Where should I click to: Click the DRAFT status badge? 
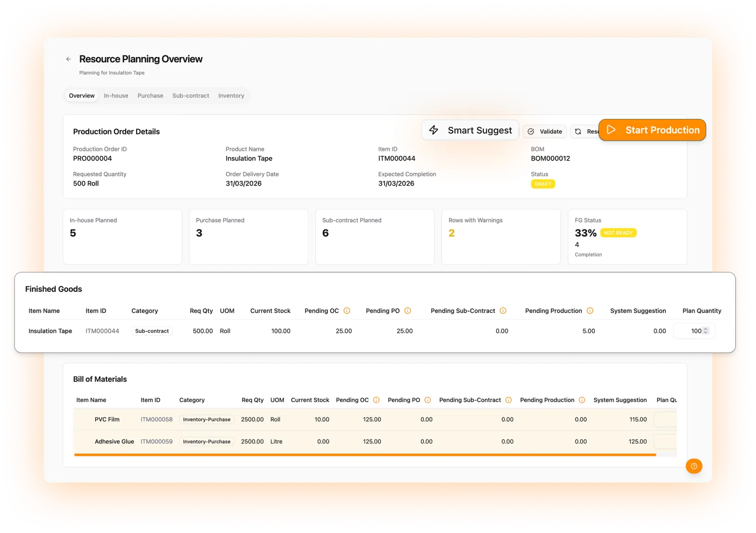click(x=543, y=184)
